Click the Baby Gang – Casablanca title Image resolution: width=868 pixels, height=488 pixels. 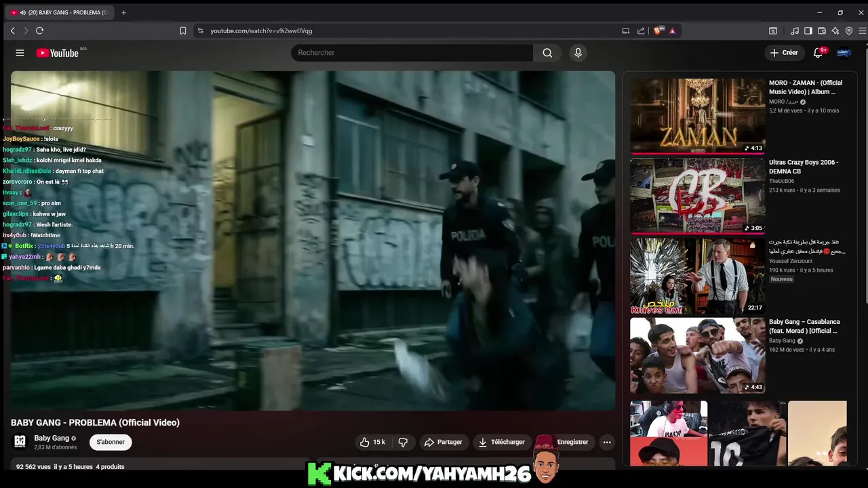click(x=804, y=327)
